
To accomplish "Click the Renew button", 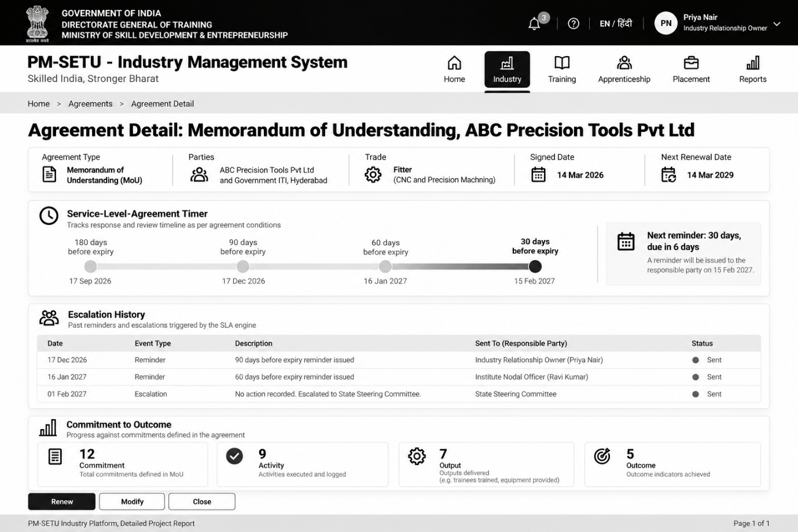I will pyautogui.click(x=62, y=501).
